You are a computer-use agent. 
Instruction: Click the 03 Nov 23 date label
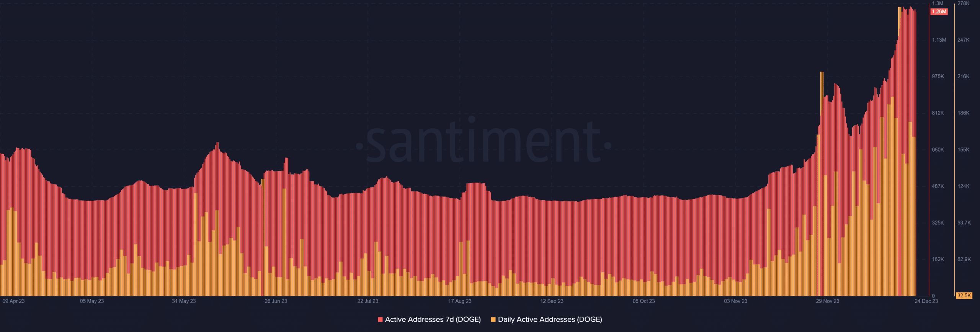point(735,301)
